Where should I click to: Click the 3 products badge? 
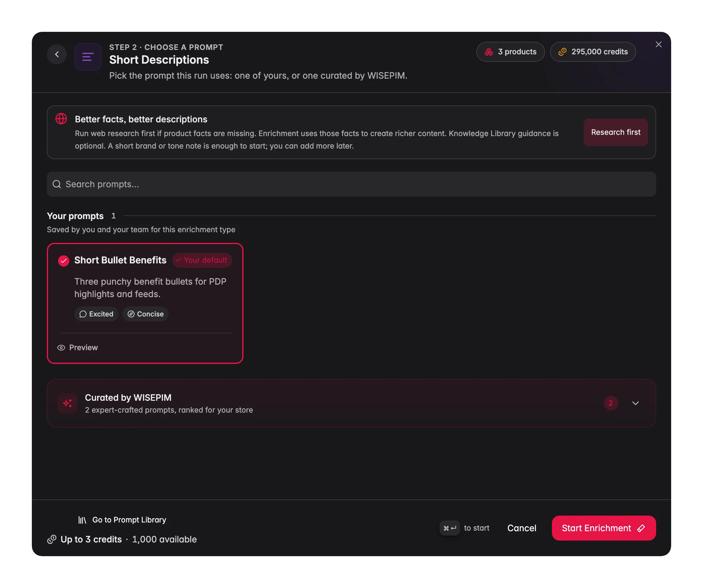510,52
